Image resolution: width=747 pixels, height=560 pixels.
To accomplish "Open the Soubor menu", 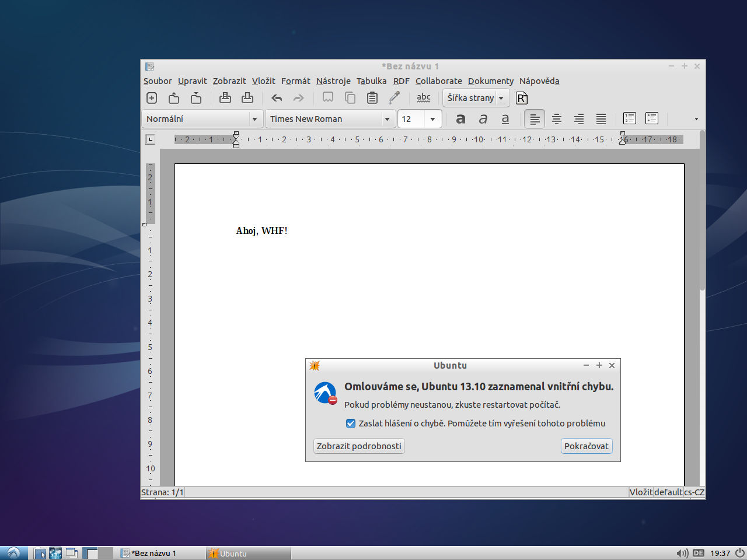I will click(x=158, y=81).
